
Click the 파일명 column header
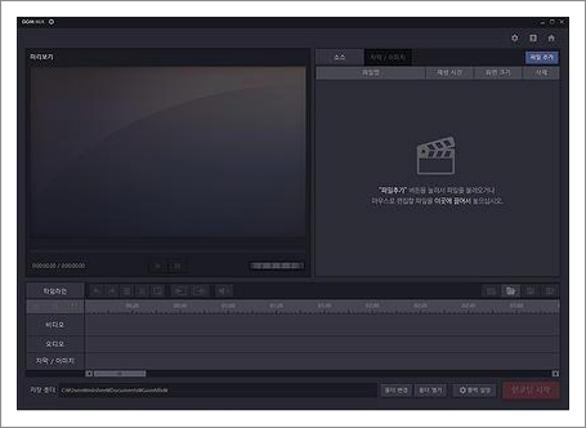(x=371, y=73)
